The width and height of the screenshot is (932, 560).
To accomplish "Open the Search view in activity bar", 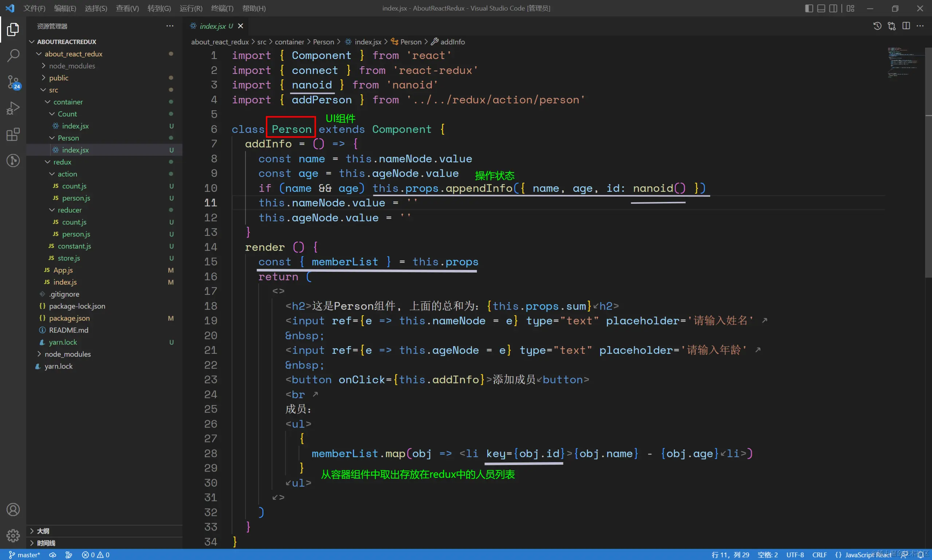I will (13, 55).
